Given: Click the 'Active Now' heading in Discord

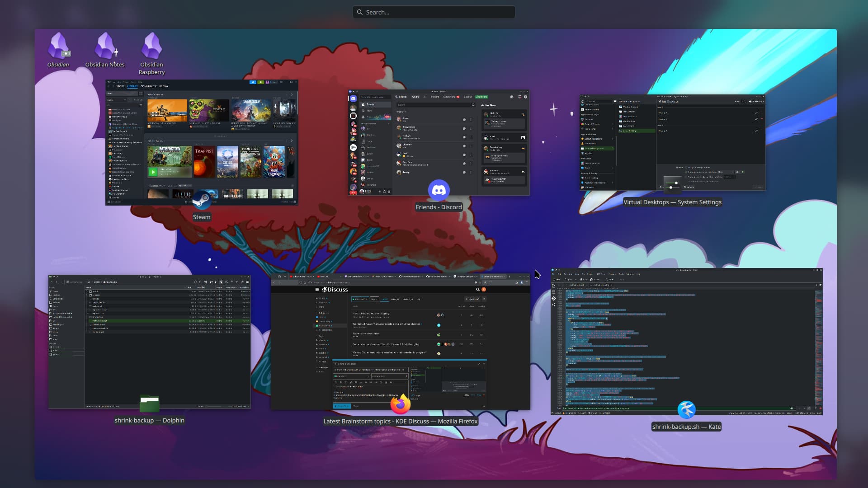Looking at the screenshot, I should [488, 105].
